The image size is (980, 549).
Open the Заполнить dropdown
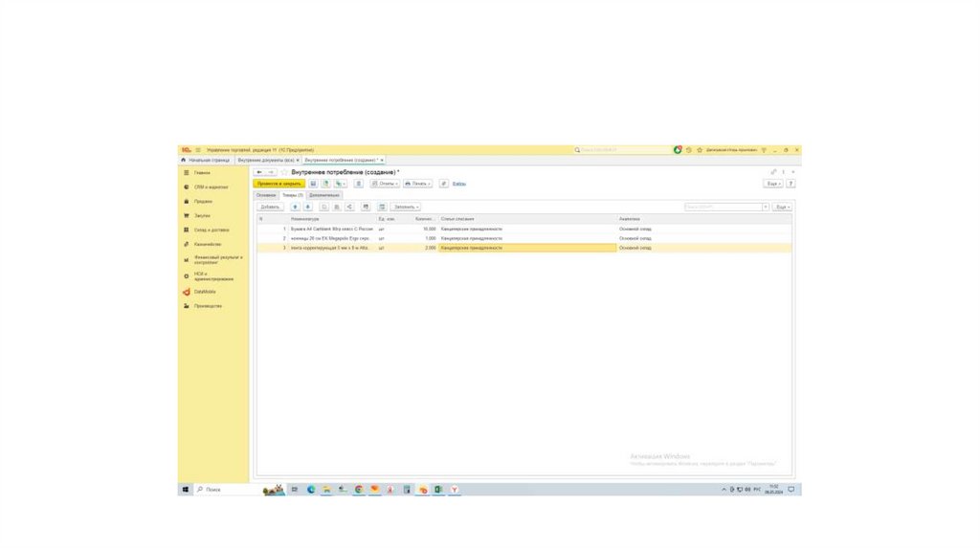pyautogui.click(x=406, y=207)
